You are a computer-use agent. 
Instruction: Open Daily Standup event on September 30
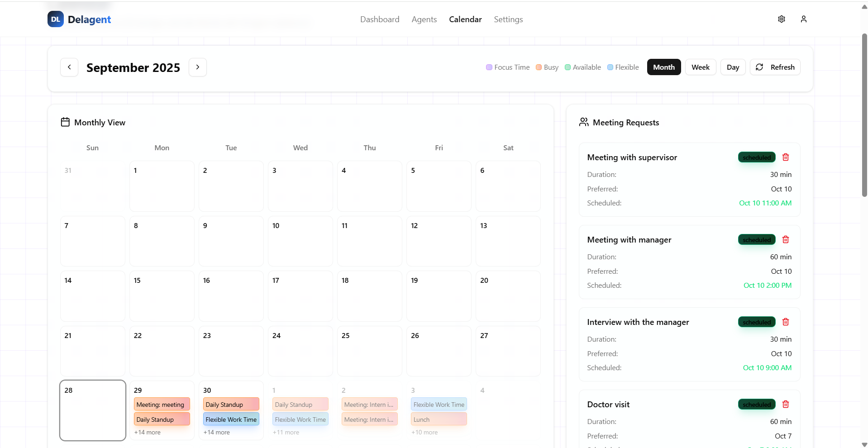click(231, 404)
